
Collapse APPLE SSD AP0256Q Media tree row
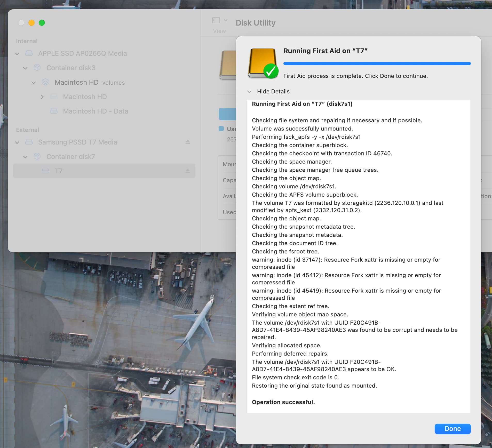(x=17, y=54)
